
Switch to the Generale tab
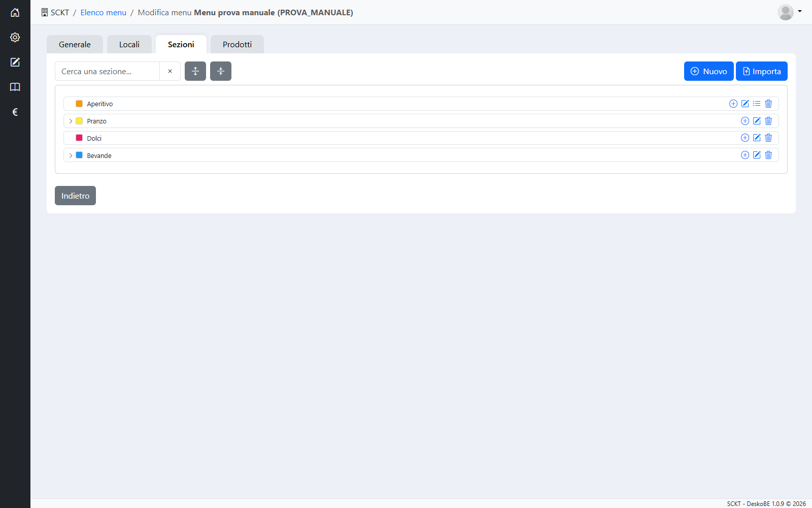(75, 44)
